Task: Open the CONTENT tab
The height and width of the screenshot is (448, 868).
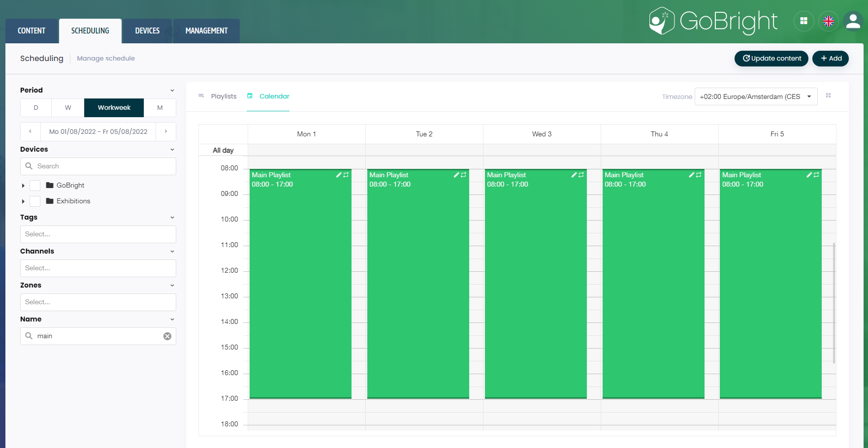Action: (32, 31)
